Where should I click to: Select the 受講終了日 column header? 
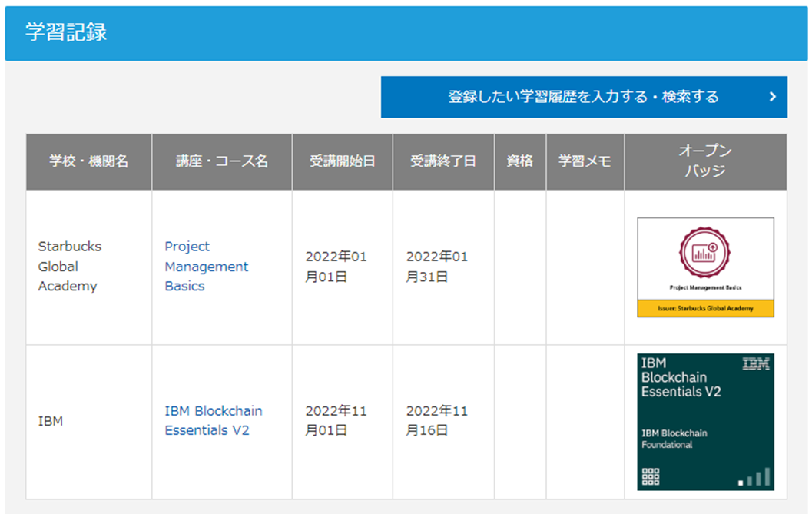[x=443, y=161]
